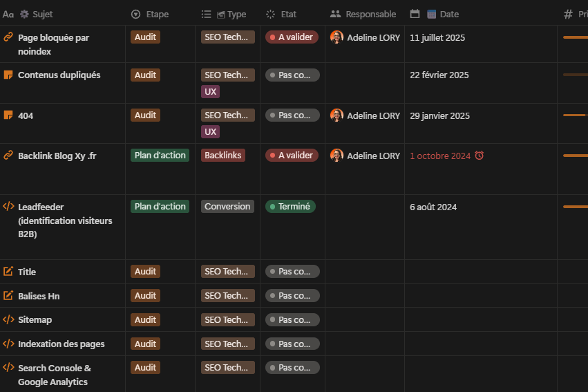The height and width of the screenshot is (392, 588).
Task: Click the Responsable column header
Action: coord(363,15)
